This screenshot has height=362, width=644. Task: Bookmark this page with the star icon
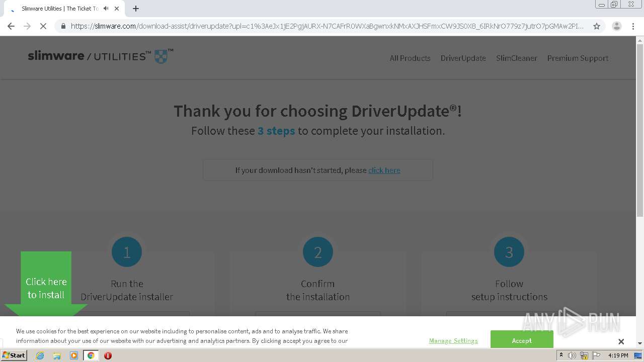point(597,26)
